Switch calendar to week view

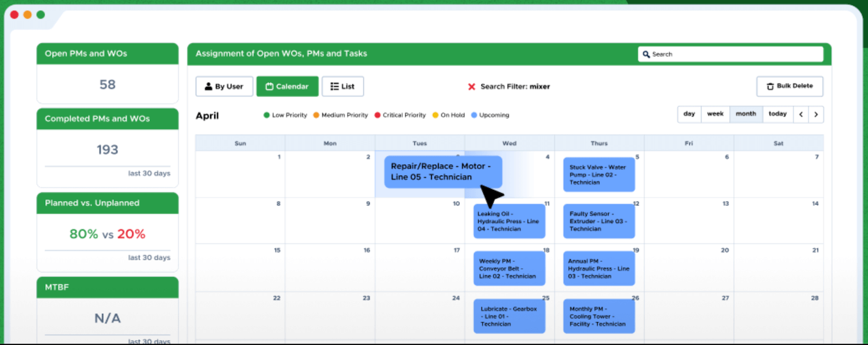(715, 114)
